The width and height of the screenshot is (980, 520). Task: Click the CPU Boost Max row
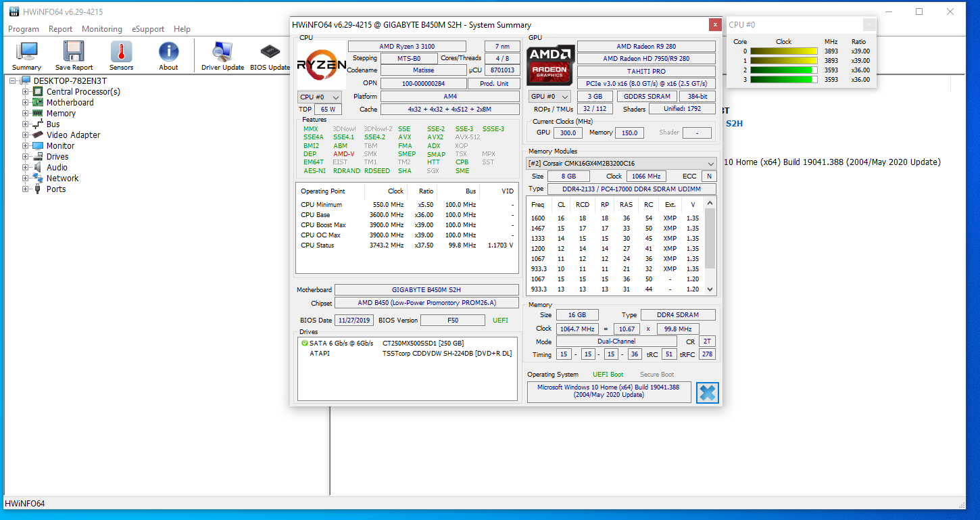(x=408, y=225)
